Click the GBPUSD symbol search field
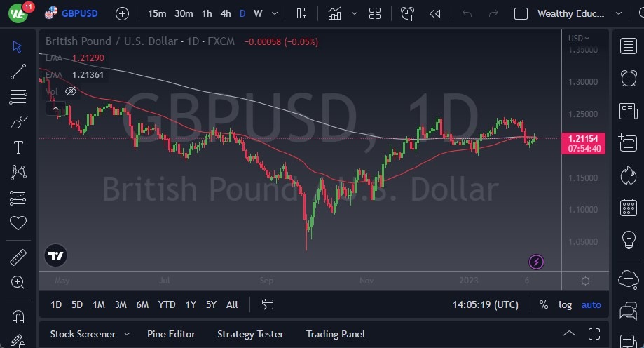Image resolution: width=644 pixels, height=348 pixels. pos(79,13)
